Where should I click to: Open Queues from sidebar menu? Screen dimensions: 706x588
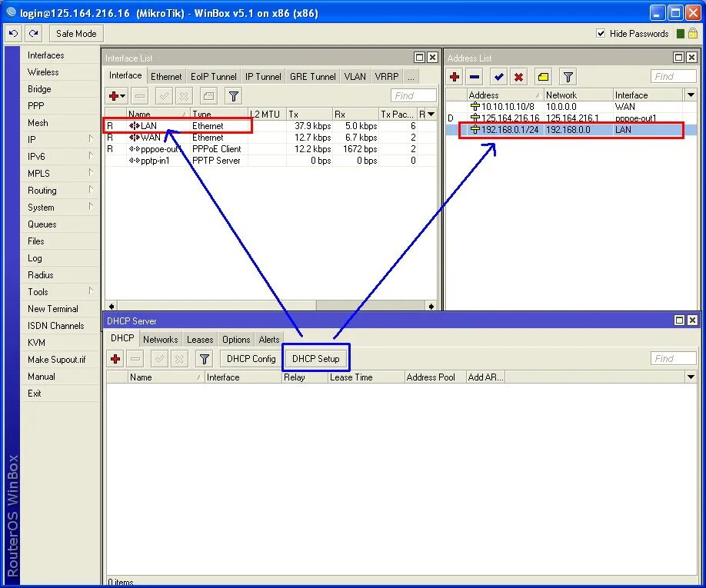(x=42, y=224)
